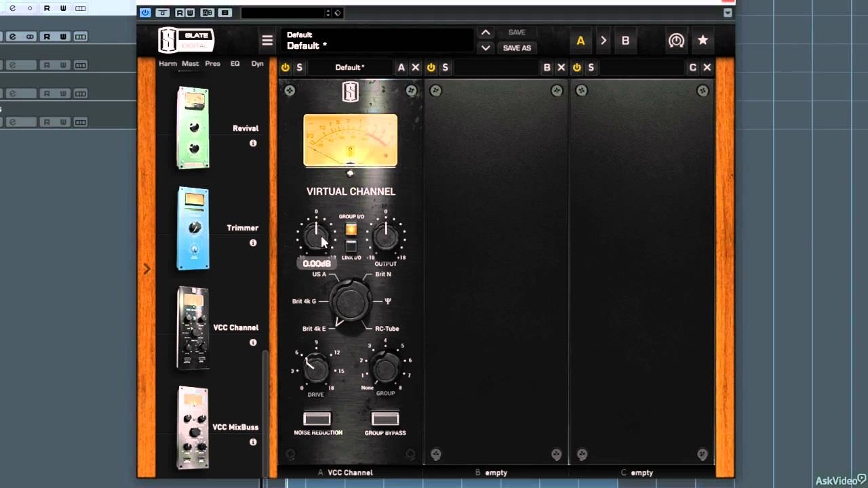This screenshot has width=868, height=488.
Task: Open the Default preset name display
Action: 377,41
